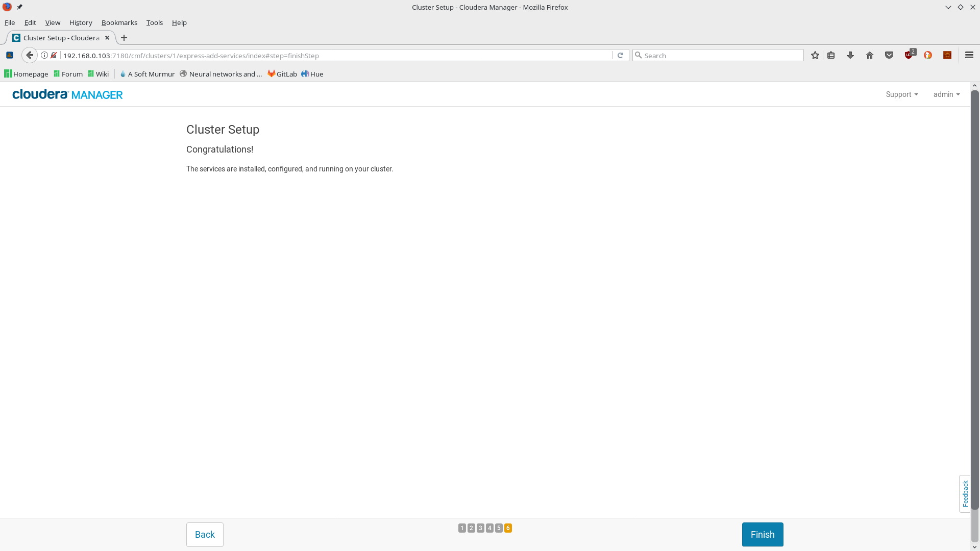Open the Bookmarks menu

(x=119, y=22)
